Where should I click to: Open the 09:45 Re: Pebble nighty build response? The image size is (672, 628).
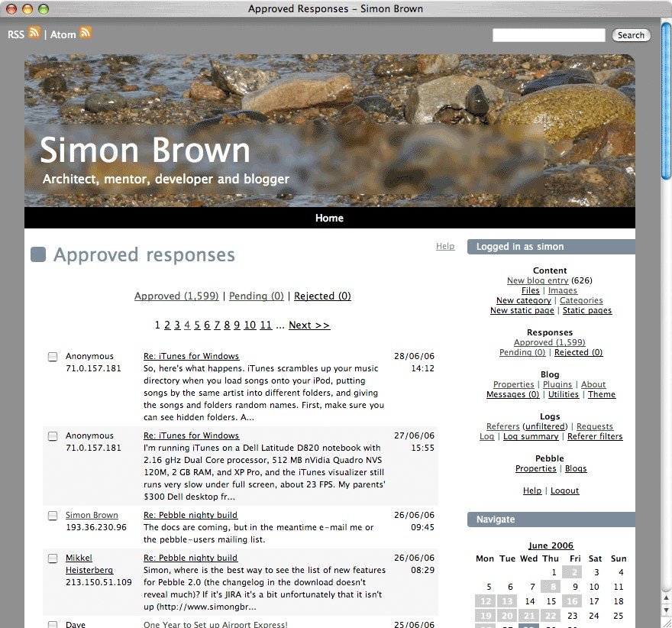pyautogui.click(x=190, y=515)
